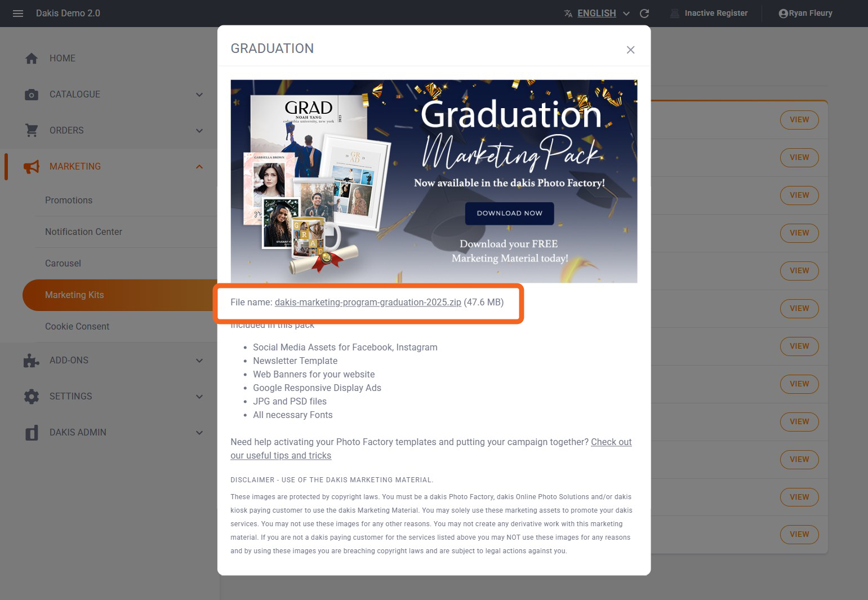Click the refresh icon in top bar
The width and height of the screenshot is (868, 600).
point(644,14)
